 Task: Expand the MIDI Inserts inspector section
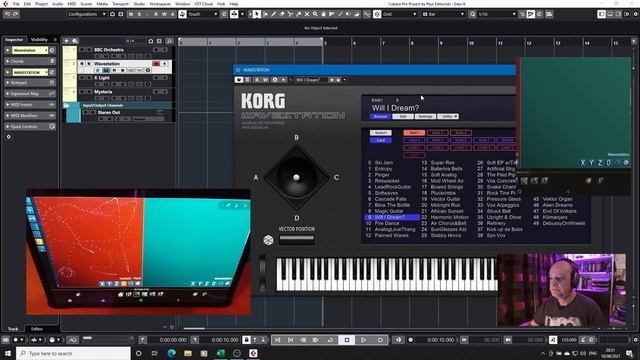click(x=30, y=104)
